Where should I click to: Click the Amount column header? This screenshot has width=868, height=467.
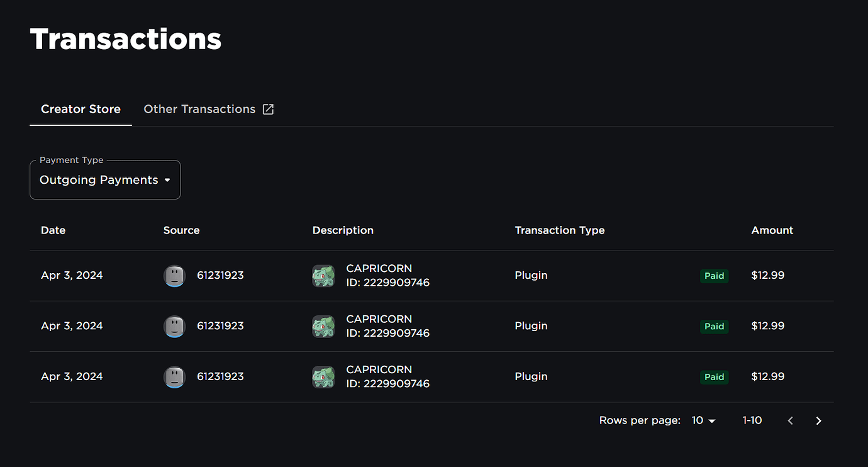pos(772,230)
